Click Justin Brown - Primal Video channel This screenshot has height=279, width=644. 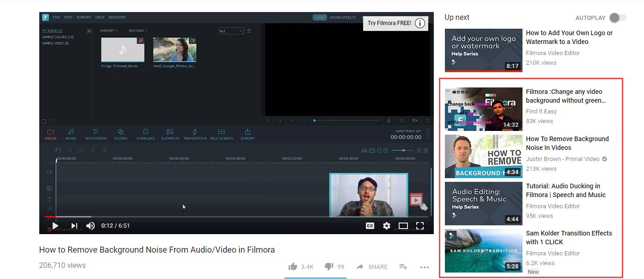[563, 159]
